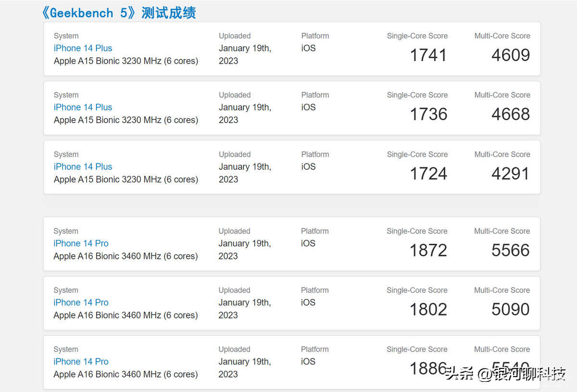
Task: Select Apple A16 Bionic text in 1802 row
Action: click(125, 316)
